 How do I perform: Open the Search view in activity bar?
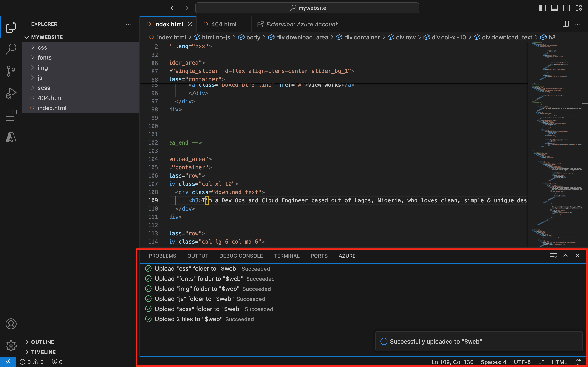coord(11,49)
